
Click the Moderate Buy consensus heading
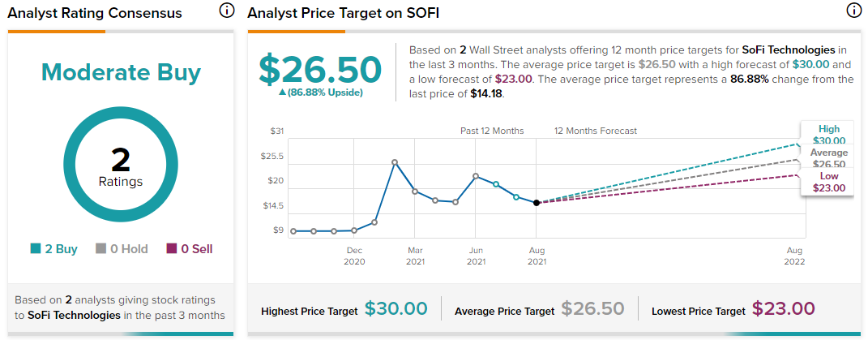[121, 73]
